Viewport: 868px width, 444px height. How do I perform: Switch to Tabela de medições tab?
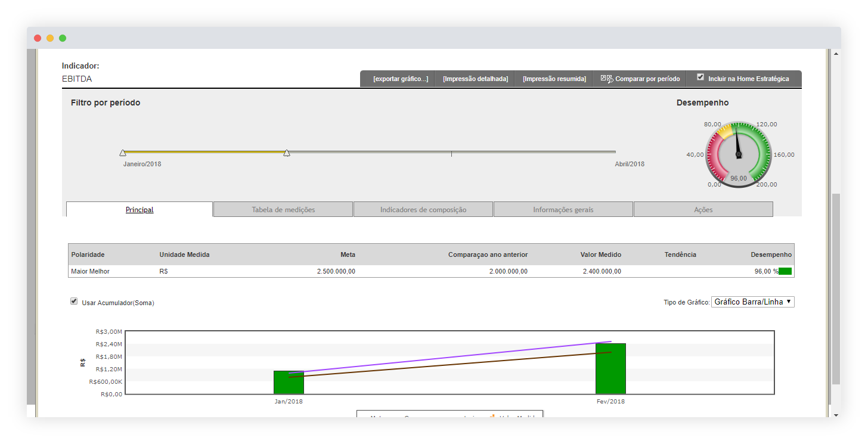tap(283, 210)
